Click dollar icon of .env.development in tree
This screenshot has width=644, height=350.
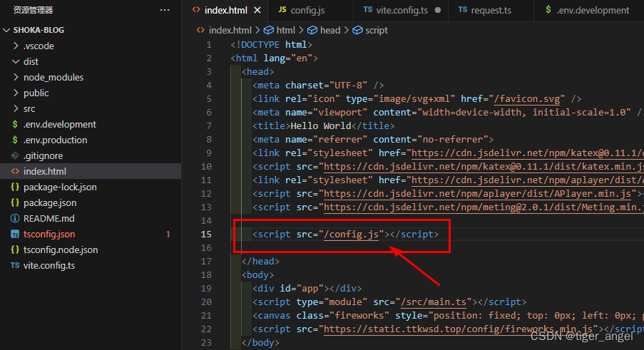click(x=15, y=124)
